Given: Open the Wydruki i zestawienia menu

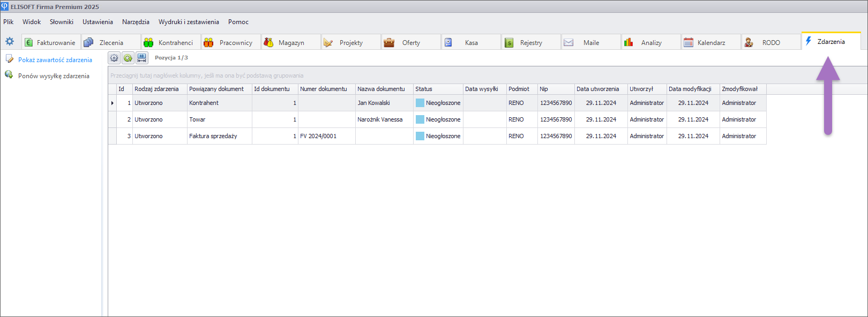Looking at the screenshot, I should (189, 22).
